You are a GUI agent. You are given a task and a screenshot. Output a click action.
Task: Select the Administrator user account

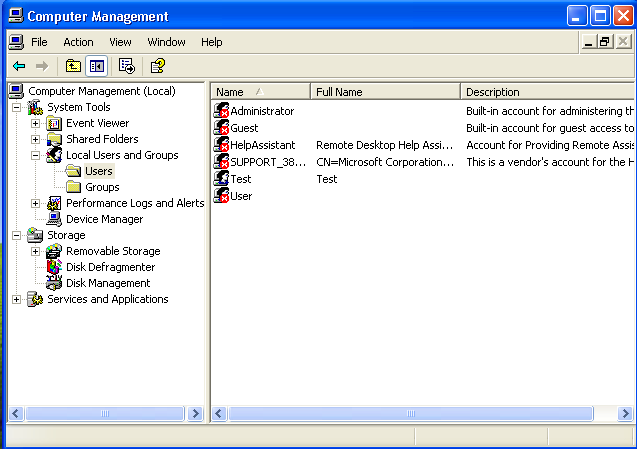(x=262, y=111)
